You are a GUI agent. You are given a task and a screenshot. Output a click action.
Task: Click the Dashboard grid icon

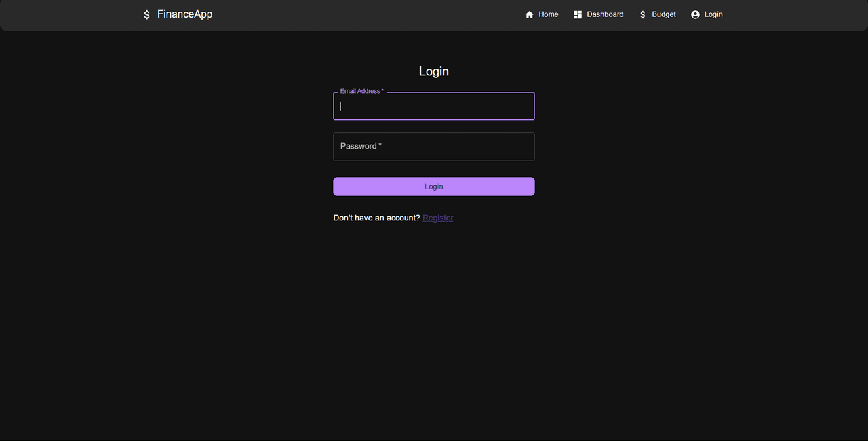click(578, 15)
